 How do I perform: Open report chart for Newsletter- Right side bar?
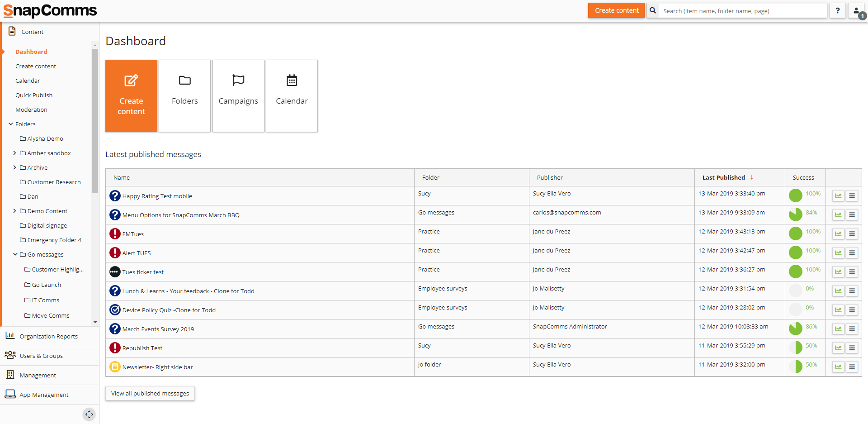[838, 367]
